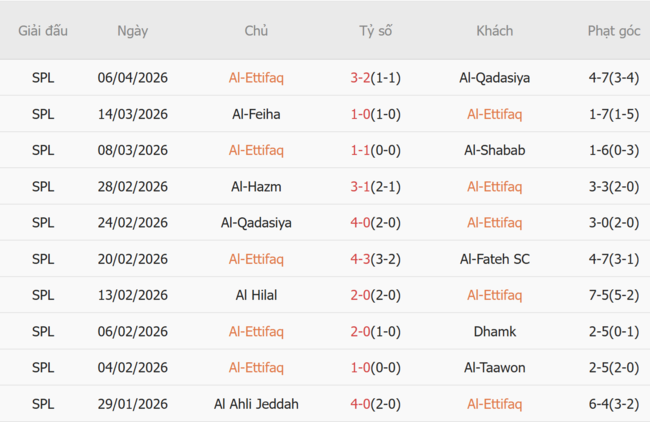
Task: Click the 4-3(3-2) score result
Action: [x=376, y=259]
